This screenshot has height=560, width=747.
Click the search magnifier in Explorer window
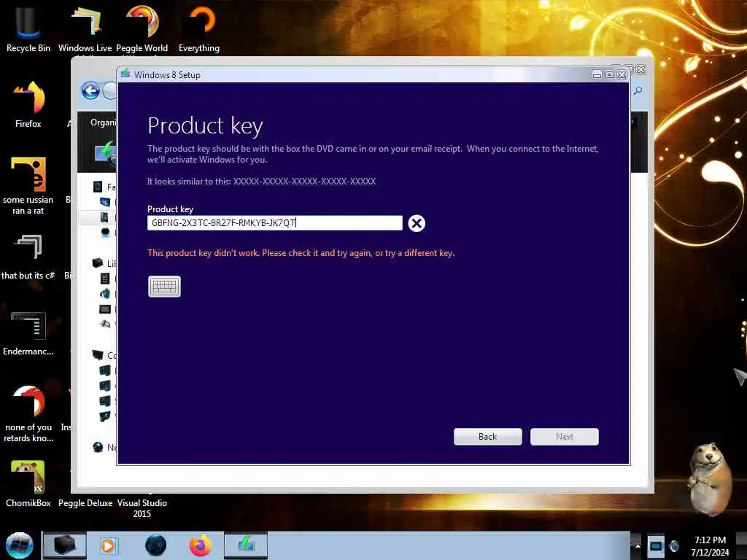click(x=638, y=90)
